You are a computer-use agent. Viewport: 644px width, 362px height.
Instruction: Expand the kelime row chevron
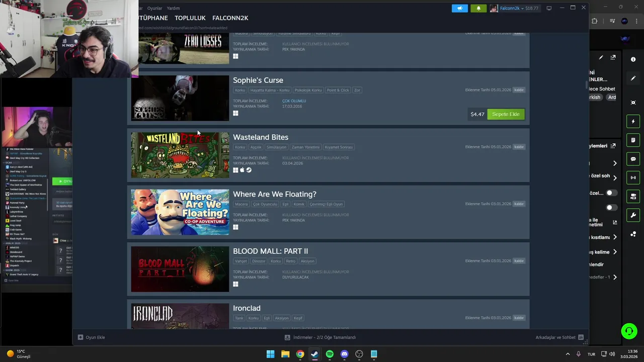point(615,252)
